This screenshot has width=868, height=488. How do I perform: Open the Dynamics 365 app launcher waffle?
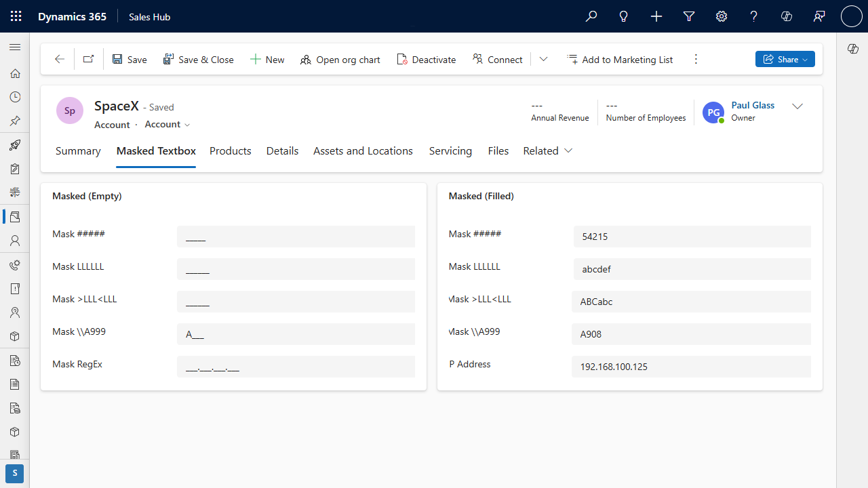pyautogui.click(x=16, y=16)
